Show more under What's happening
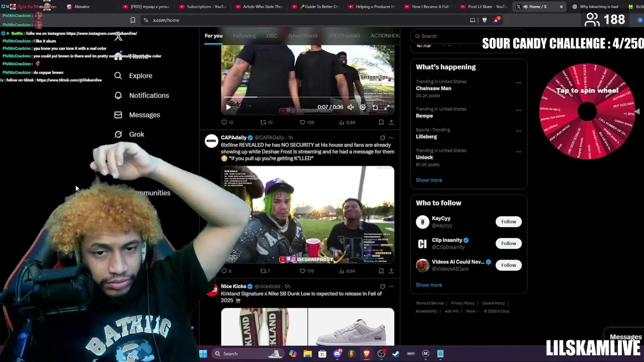644x362 pixels. tap(429, 180)
